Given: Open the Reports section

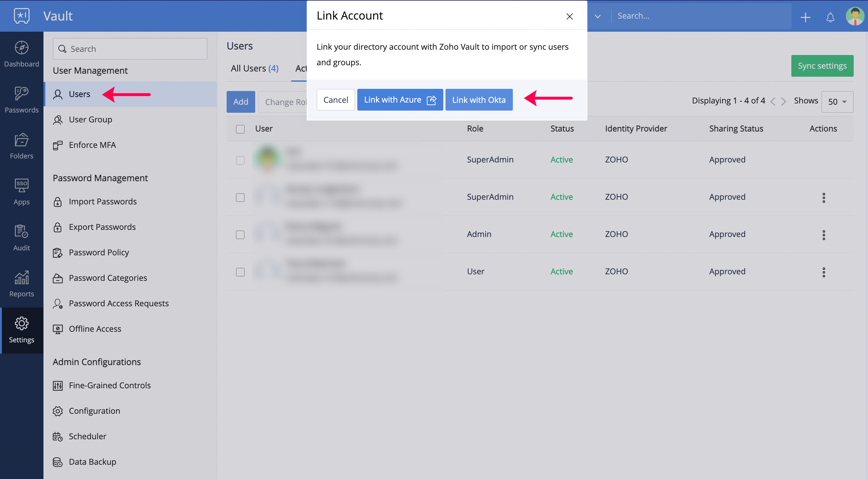Looking at the screenshot, I should coord(21,284).
